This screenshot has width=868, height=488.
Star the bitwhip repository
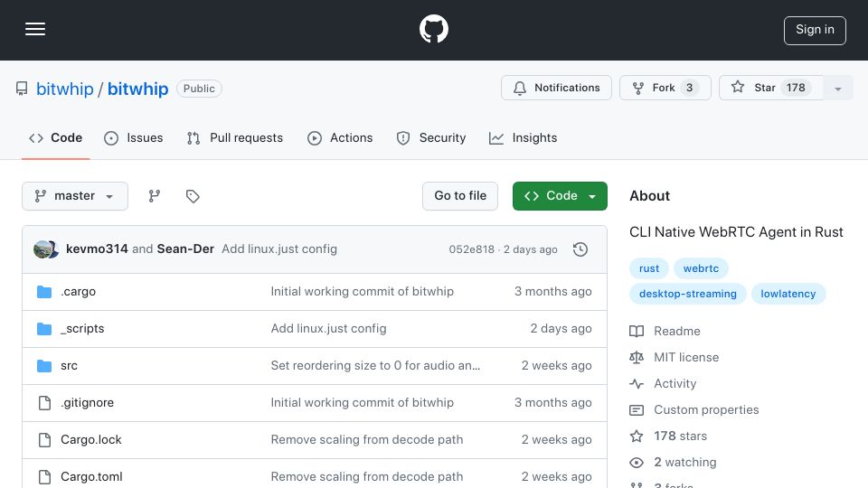click(x=770, y=88)
